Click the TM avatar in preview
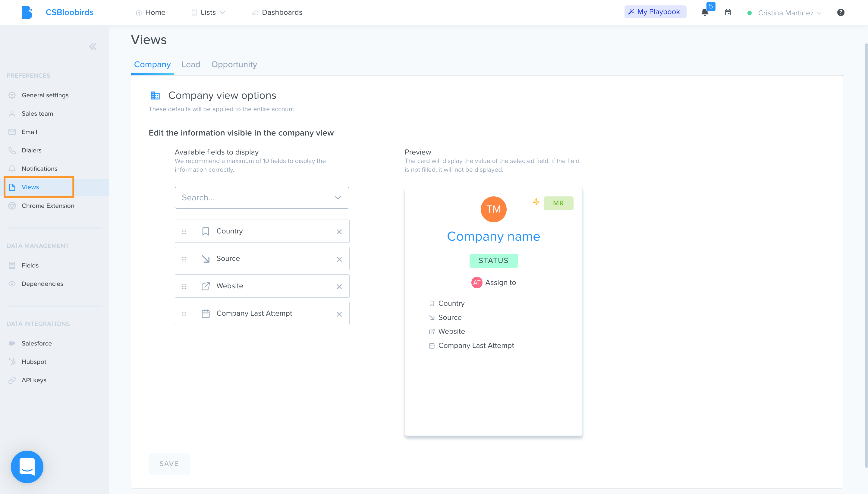Viewport: 868px width, 494px height. tap(493, 209)
